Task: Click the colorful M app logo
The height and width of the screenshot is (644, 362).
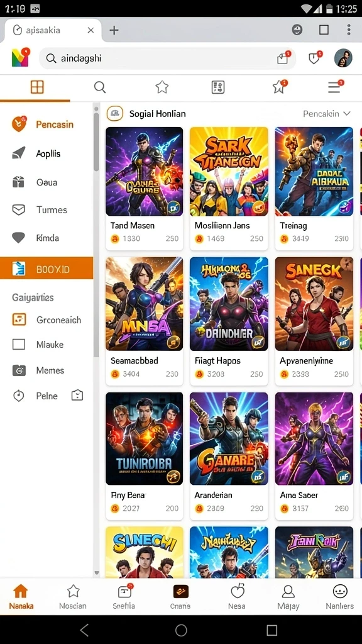Action: [x=20, y=57]
